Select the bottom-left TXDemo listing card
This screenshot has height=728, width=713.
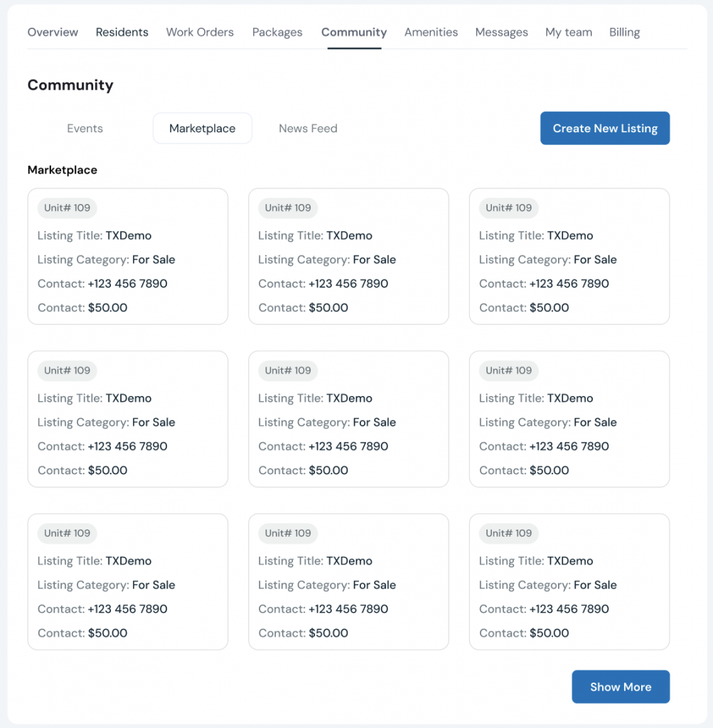click(128, 582)
